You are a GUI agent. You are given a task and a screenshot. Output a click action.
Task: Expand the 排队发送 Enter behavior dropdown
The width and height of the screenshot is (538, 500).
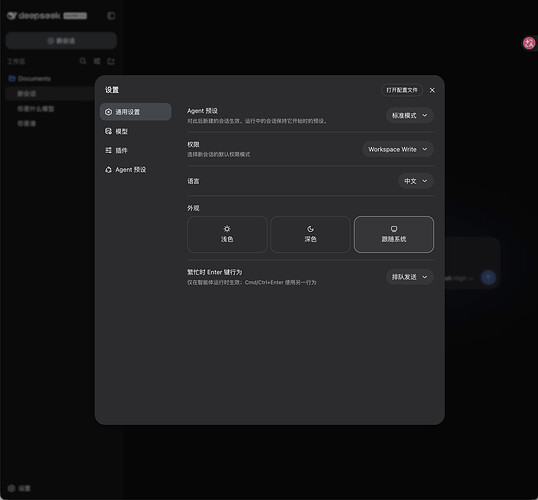pyautogui.click(x=410, y=277)
